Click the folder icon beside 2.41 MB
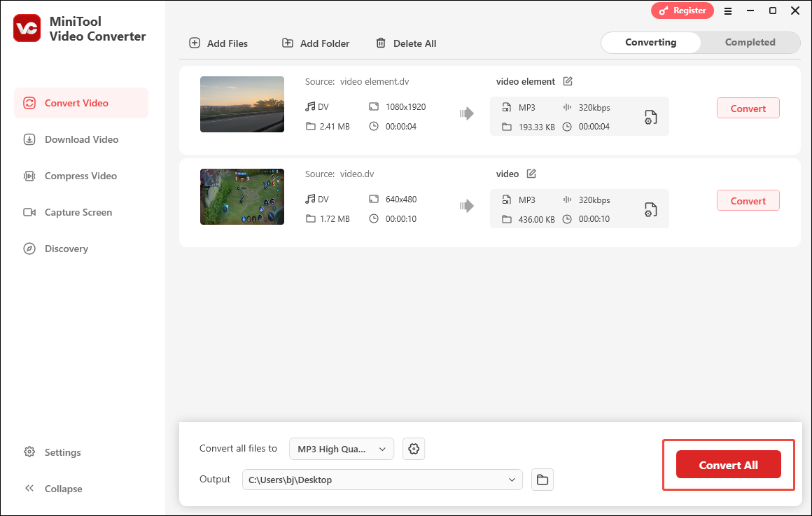Viewport: 812px width, 516px height. [x=310, y=126]
